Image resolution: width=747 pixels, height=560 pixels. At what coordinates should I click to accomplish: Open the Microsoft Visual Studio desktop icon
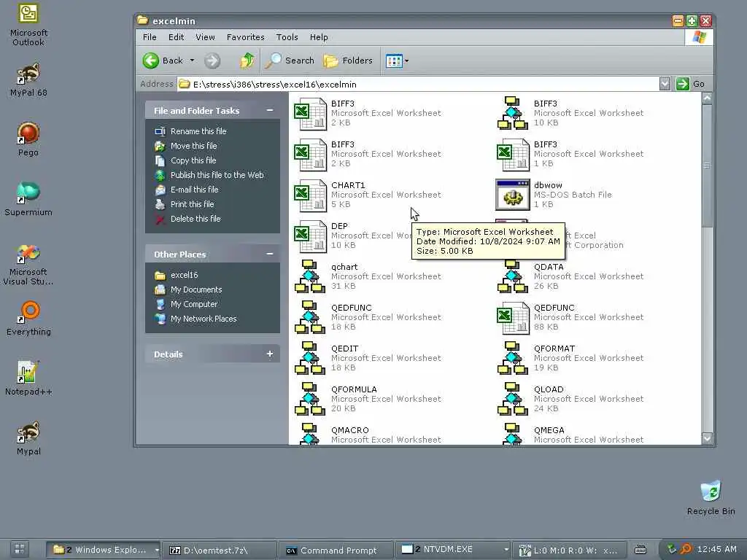pyautogui.click(x=28, y=264)
